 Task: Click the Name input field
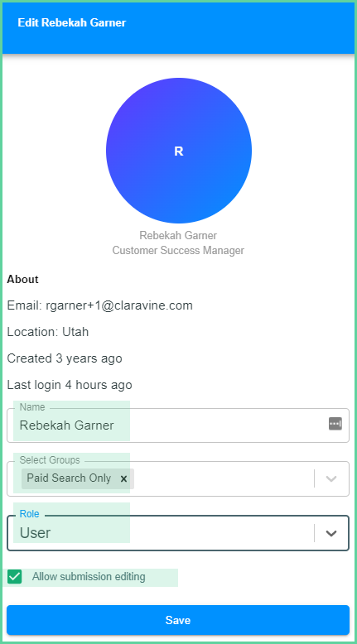(178, 425)
